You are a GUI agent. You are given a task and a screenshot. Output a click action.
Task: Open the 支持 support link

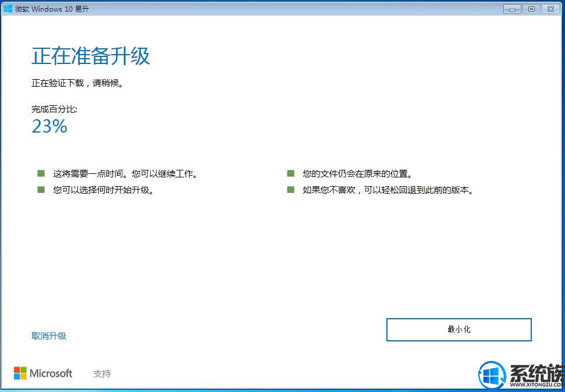[x=102, y=373]
